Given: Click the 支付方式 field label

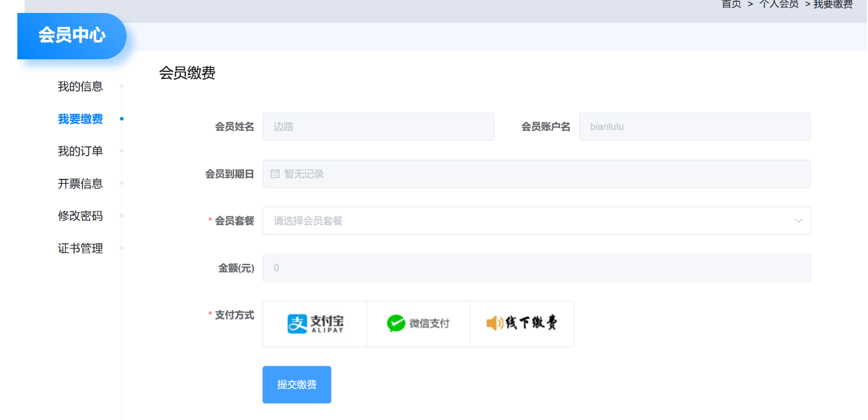Looking at the screenshot, I should 234,315.
